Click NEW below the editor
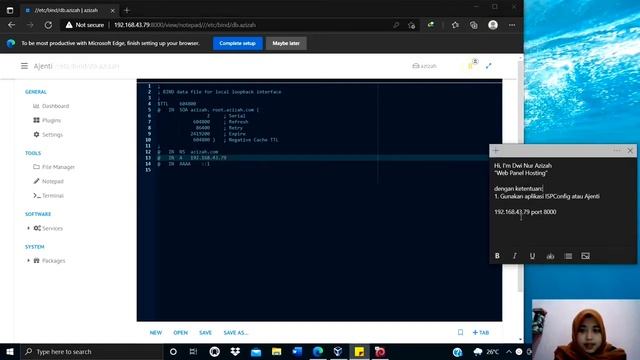The height and width of the screenshot is (360, 640). pyautogui.click(x=156, y=333)
